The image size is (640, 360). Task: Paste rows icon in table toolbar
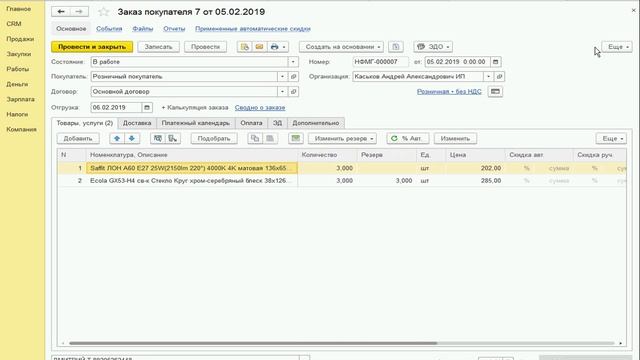270,138
